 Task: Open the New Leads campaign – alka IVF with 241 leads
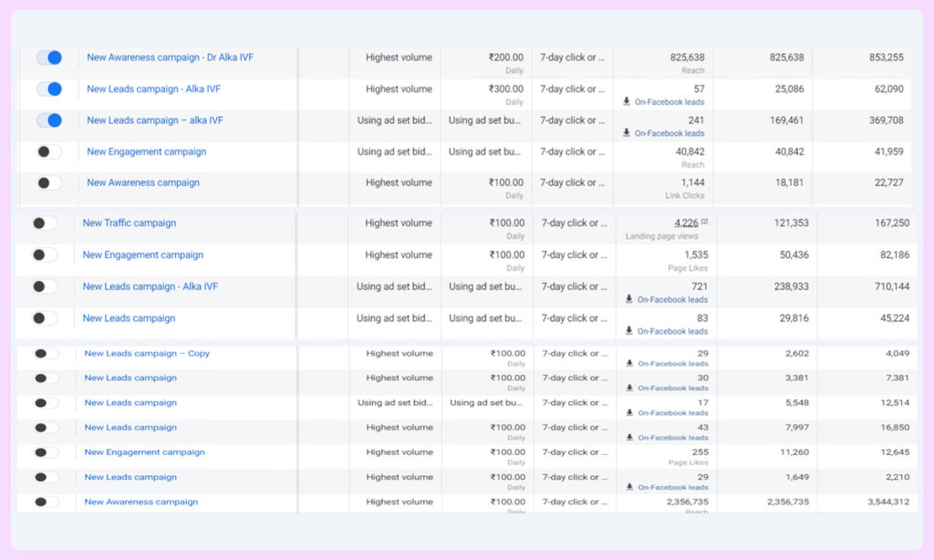pyautogui.click(x=155, y=120)
